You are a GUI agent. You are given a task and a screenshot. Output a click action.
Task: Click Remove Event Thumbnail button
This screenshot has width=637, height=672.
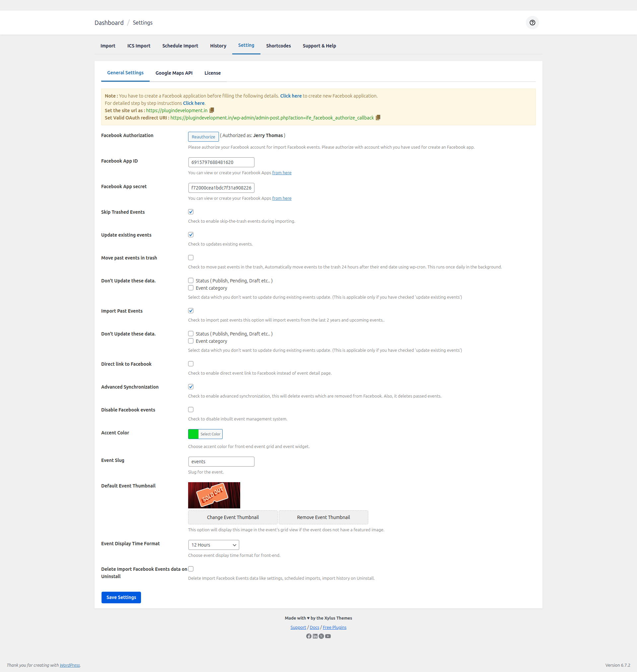tap(323, 517)
